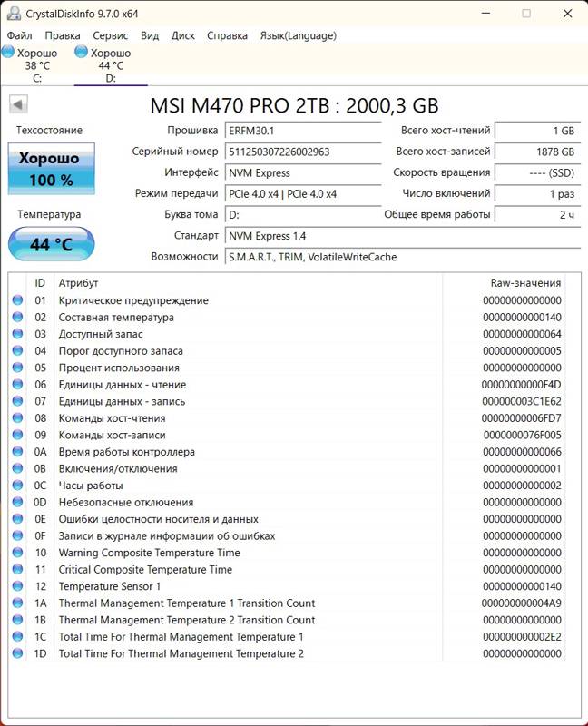The image size is (588, 726).
Task: Click the serial number field
Action: point(303,152)
